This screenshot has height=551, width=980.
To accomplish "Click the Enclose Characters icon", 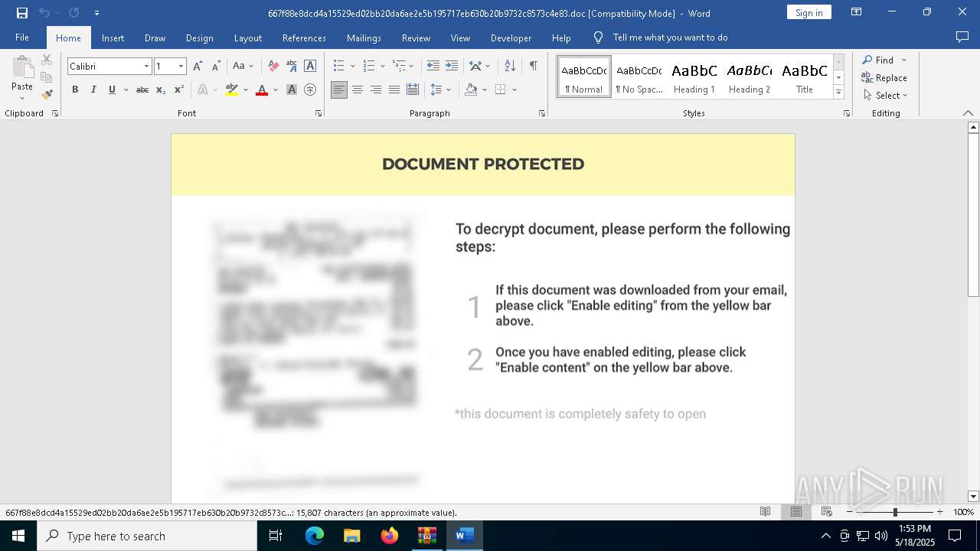I will [x=310, y=90].
